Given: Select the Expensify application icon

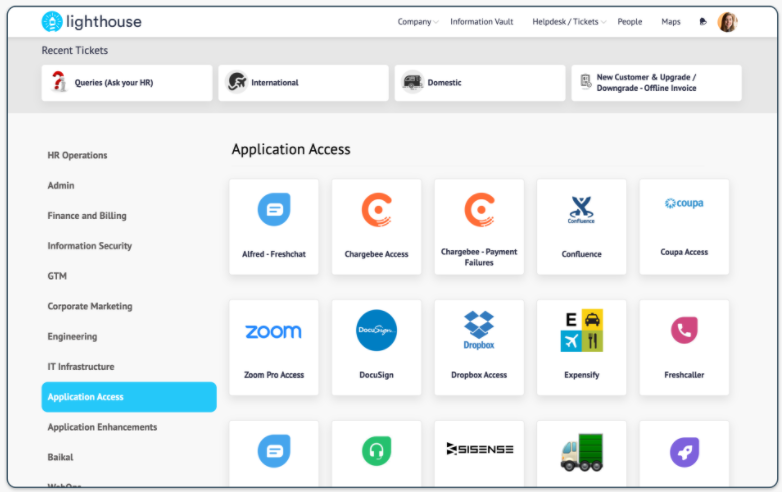Looking at the screenshot, I should (581, 331).
